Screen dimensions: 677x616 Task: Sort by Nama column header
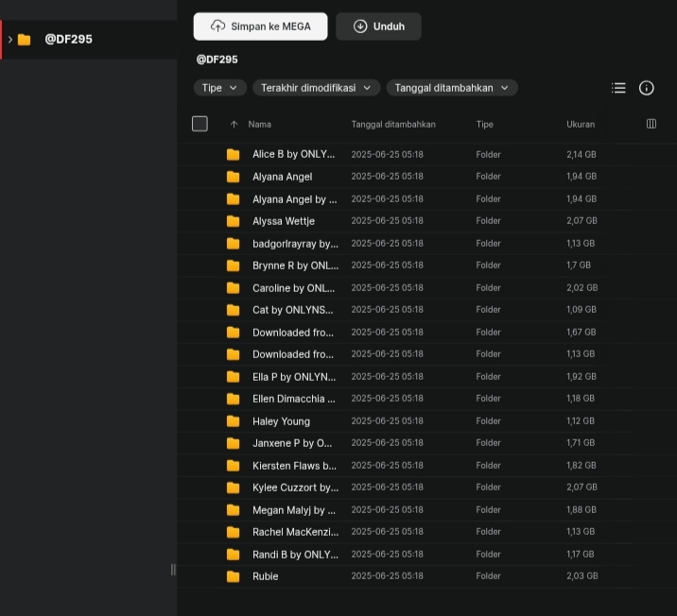coord(259,125)
